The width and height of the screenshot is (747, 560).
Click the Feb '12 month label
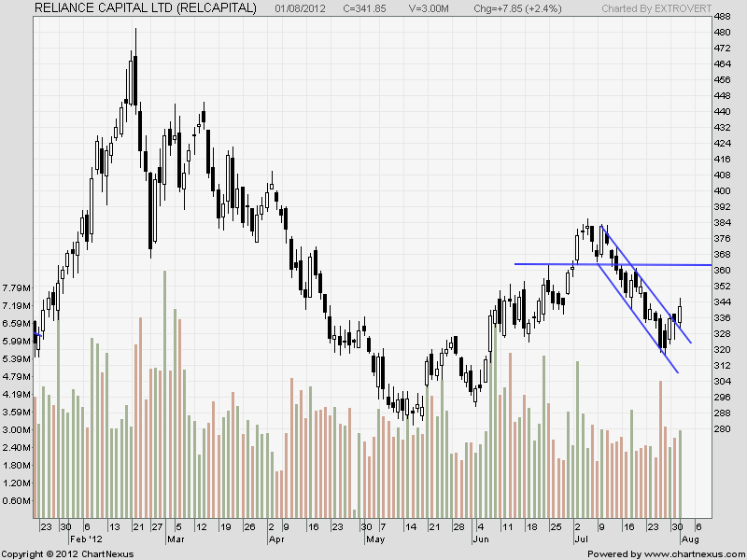point(89,539)
